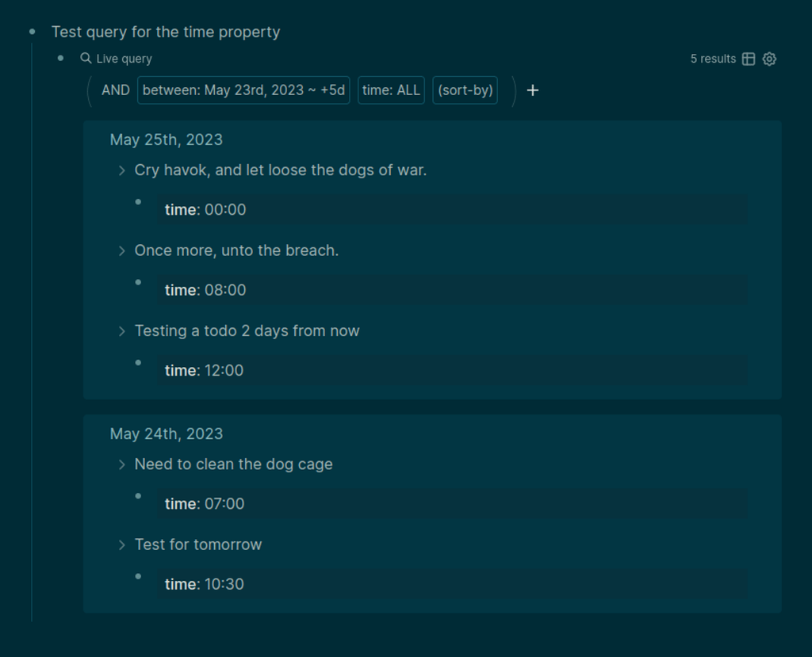This screenshot has height=657, width=812.
Task: Click the '(sort-by)' query clause
Action: tap(465, 90)
